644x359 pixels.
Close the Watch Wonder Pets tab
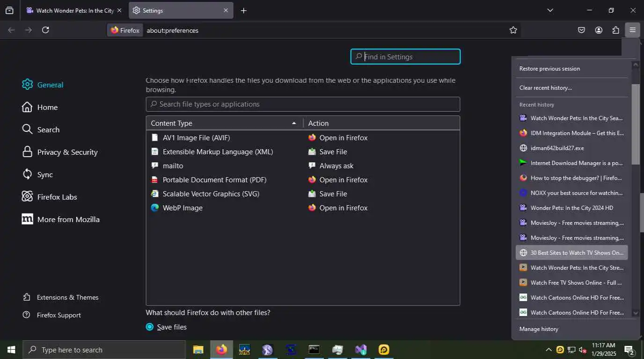pyautogui.click(x=119, y=10)
